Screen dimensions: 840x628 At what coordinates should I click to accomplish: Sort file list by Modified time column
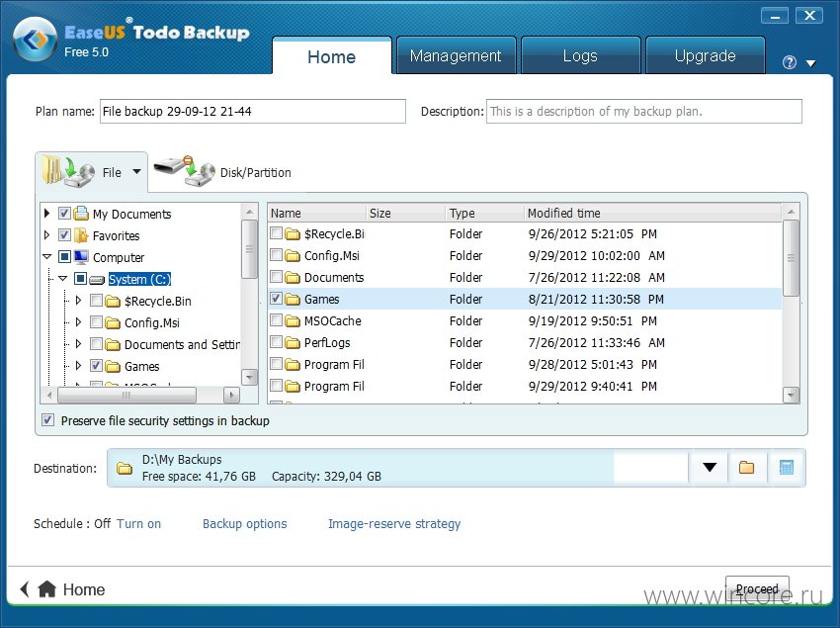(651, 213)
